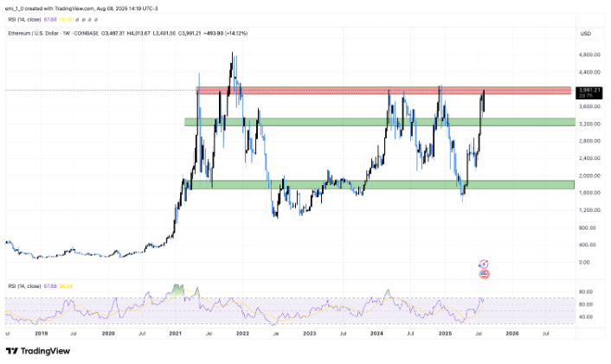Click the 80.00 level on RSI axis

click(x=586, y=292)
